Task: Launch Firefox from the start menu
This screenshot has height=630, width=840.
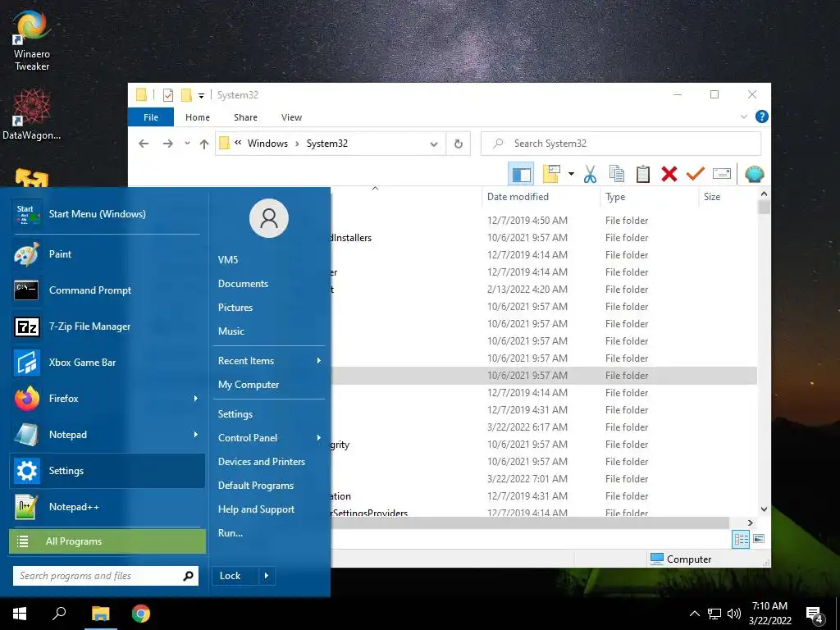Action: [x=107, y=399]
